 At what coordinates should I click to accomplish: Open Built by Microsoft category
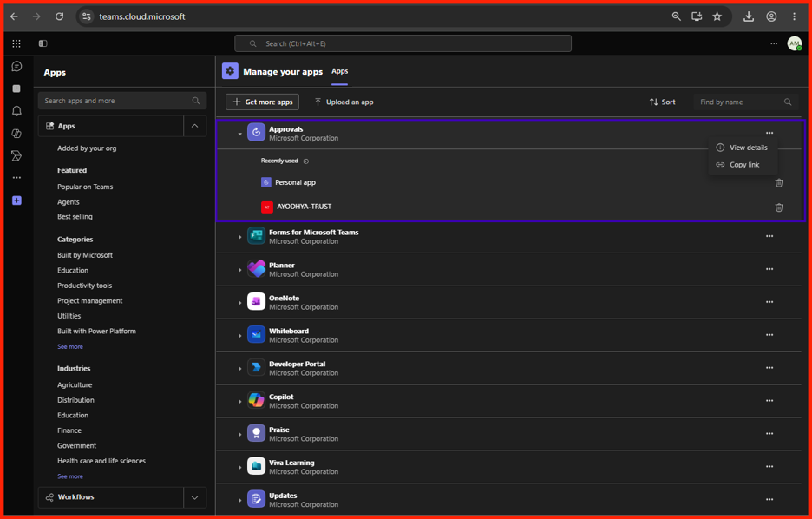click(x=85, y=255)
